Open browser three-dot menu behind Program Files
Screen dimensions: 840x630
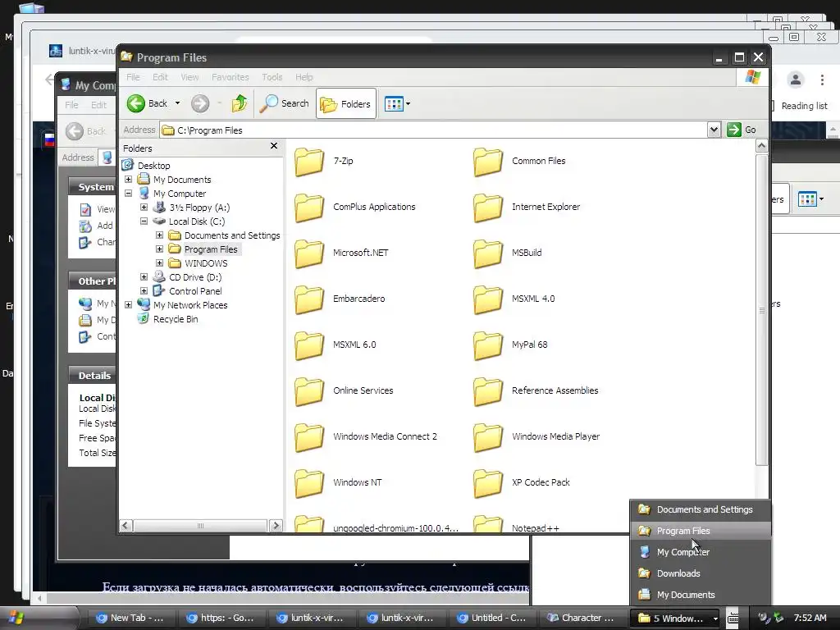(x=822, y=80)
